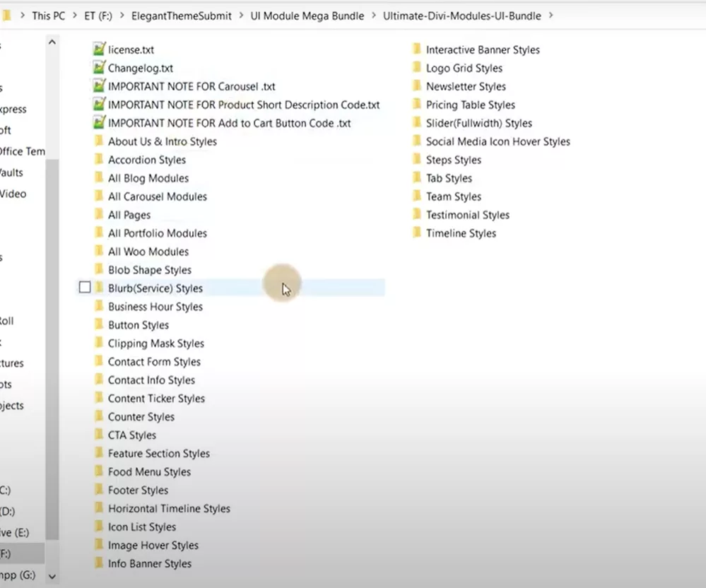Viewport: 706px width, 588px height.
Task: Select the Image Hover Styles folder name
Action: click(x=153, y=545)
